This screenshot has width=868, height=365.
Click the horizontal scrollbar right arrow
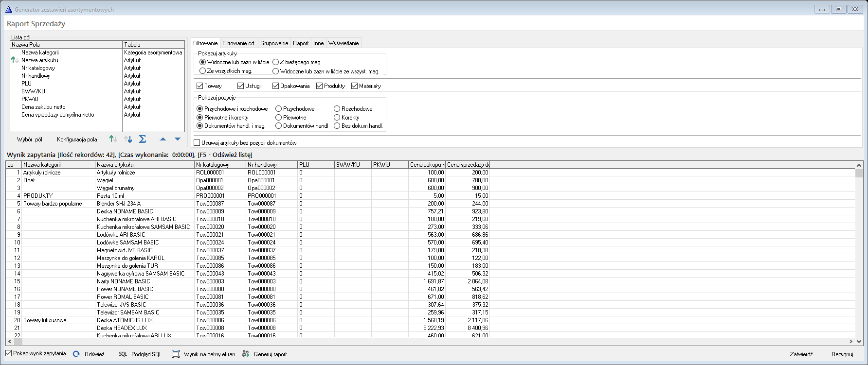pos(851,341)
